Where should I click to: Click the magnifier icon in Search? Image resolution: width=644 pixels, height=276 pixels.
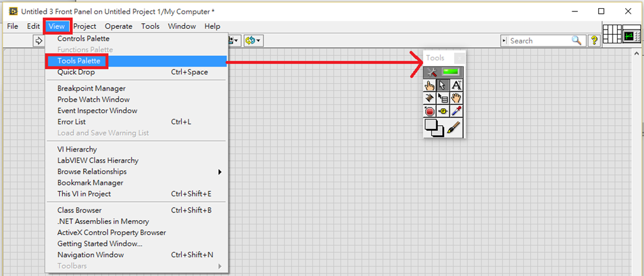click(x=576, y=41)
